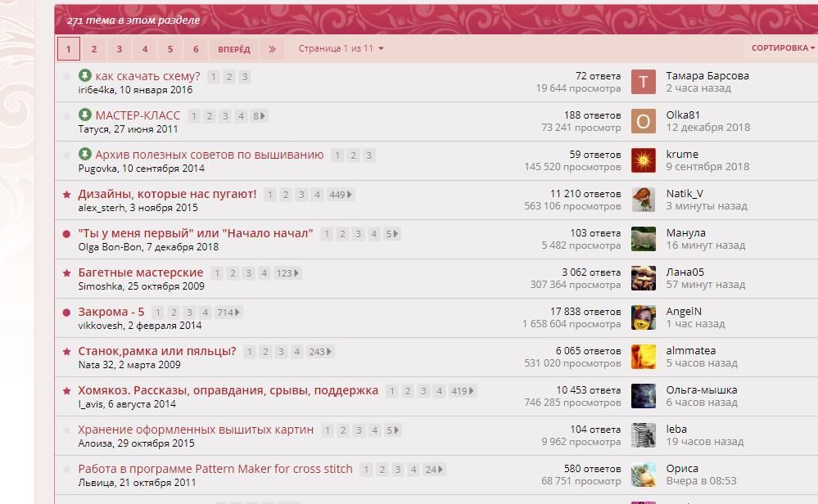Screen dimensions: 818x504
Task: Open author link Львица under Pattern Maker topic
Action: coord(95,483)
